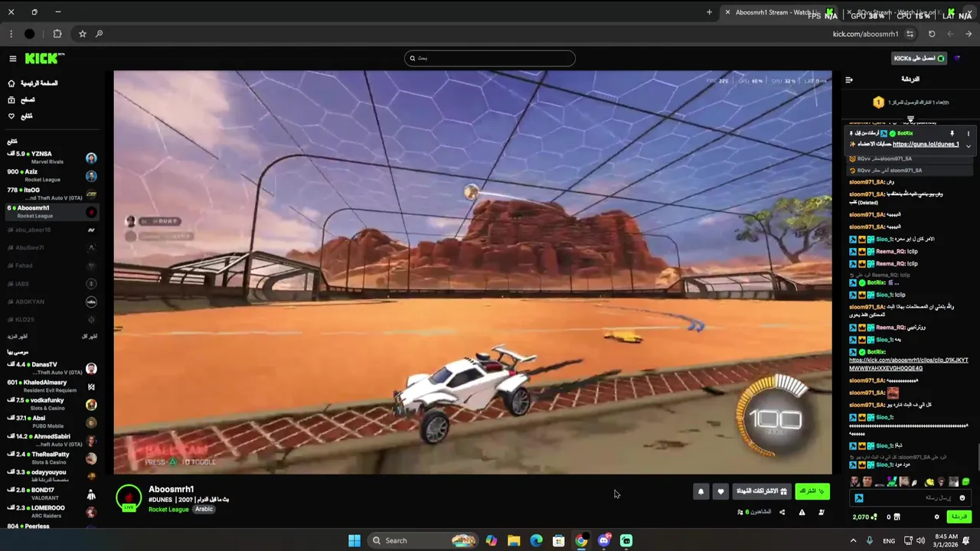The width and height of the screenshot is (980, 551).
Task: Click the Rocket League video player
Action: [472, 272]
